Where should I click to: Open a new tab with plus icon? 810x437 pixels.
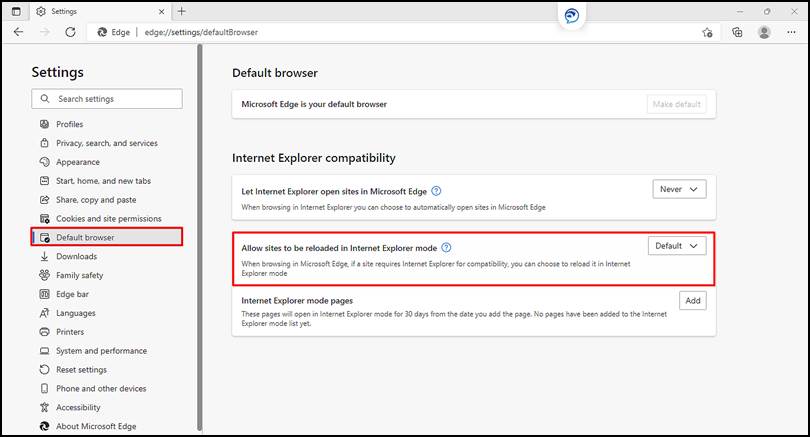click(x=181, y=11)
